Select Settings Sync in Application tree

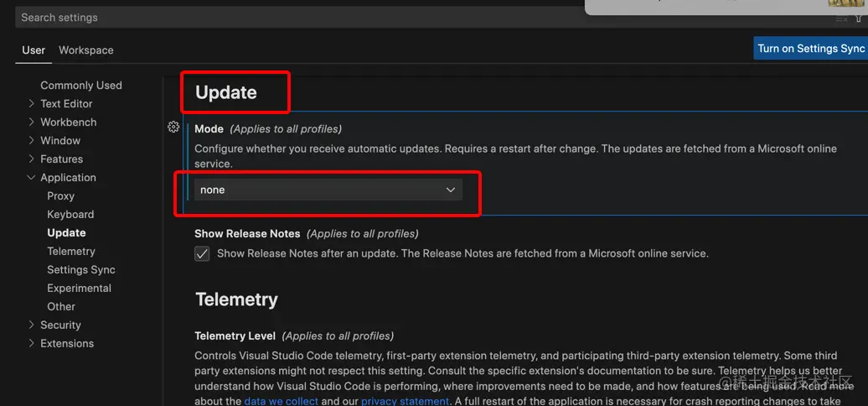point(81,270)
